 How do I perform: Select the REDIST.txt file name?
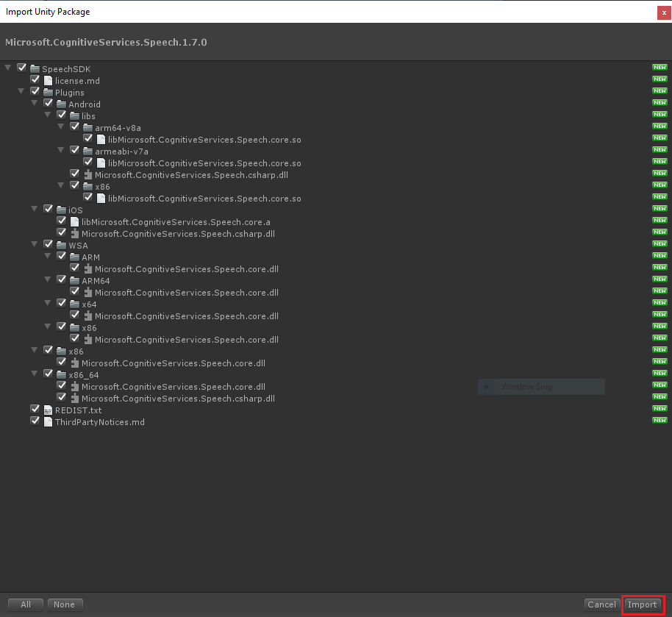coord(79,411)
